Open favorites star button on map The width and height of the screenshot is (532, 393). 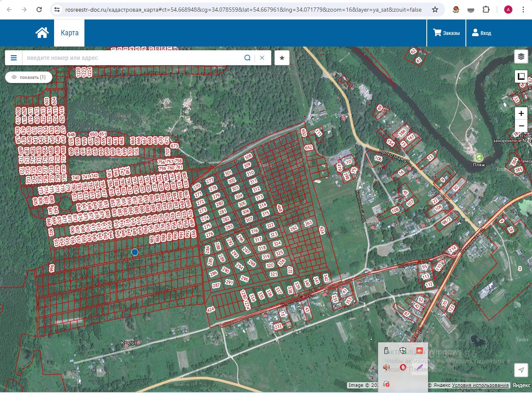(282, 58)
